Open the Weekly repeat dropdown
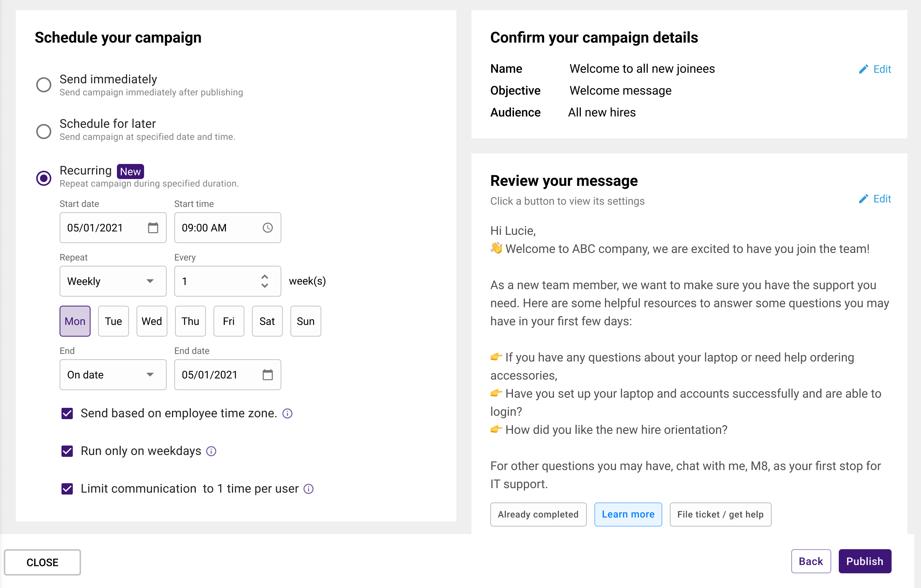Viewport: 921px width, 588px height. (x=113, y=282)
